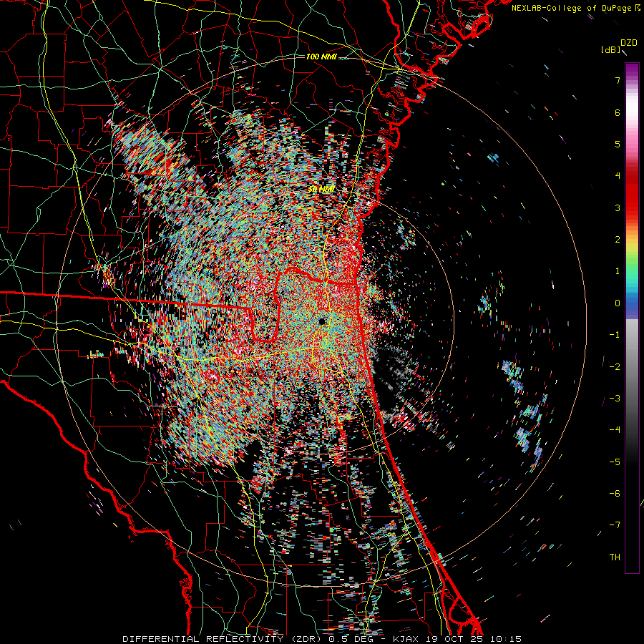Click the -7 value on the color scale

[x=615, y=525]
